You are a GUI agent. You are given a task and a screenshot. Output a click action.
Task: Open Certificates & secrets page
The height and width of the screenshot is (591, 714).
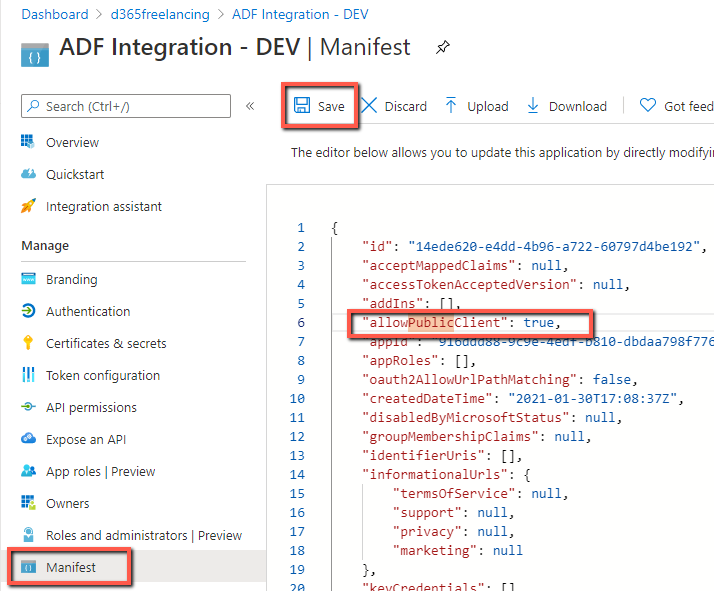coord(106,343)
